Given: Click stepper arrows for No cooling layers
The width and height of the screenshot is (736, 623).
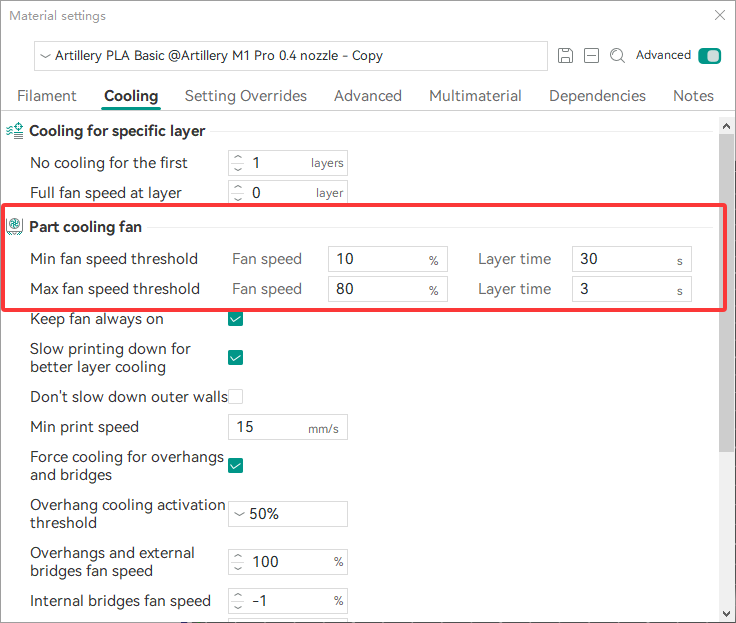Looking at the screenshot, I should 237,163.
